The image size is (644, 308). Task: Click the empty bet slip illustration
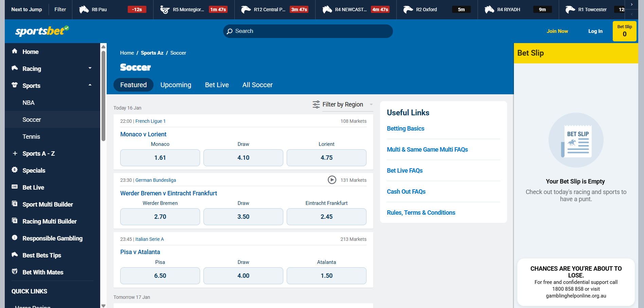pyautogui.click(x=576, y=140)
